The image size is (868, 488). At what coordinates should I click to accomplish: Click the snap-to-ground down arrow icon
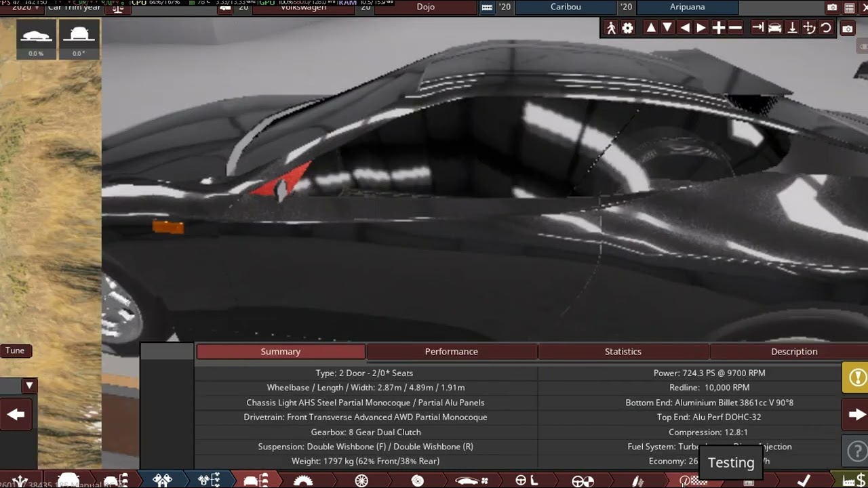[791, 28]
